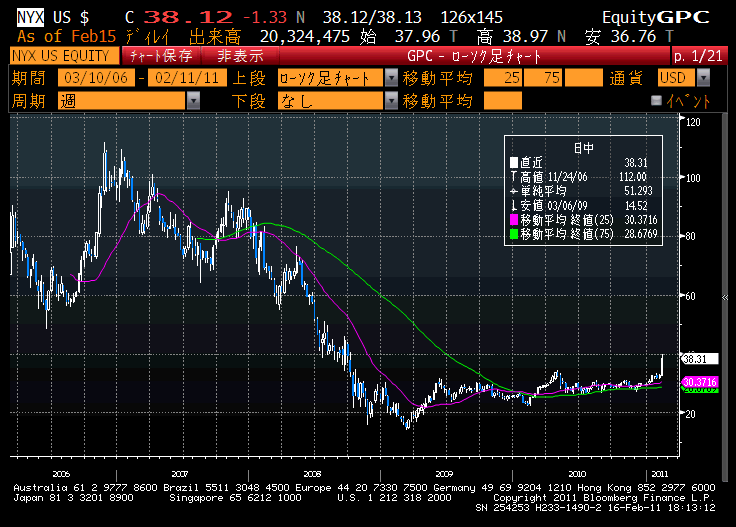The height and width of the screenshot is (527, 736).
Task: Click the 51.293 average value in legend
Action: pyautogui.click(x=638, y=191)
